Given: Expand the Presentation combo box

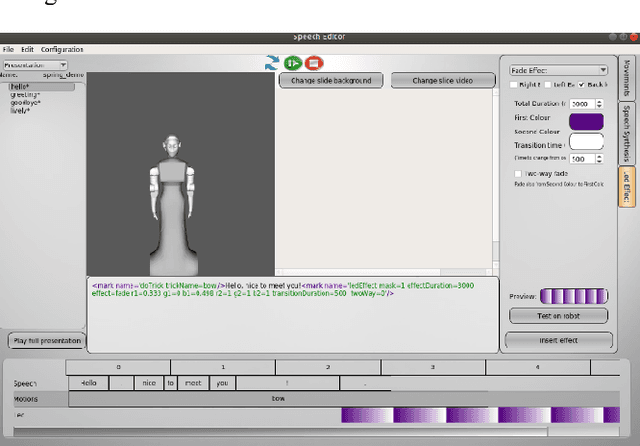Looking at the screenshot, I should (x=35, y=64).
